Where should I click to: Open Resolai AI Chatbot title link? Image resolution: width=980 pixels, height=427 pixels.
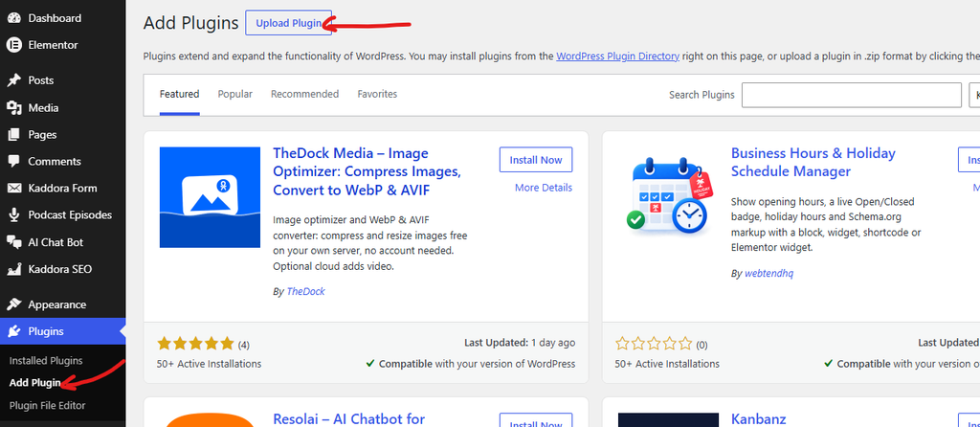coord(348,419)
